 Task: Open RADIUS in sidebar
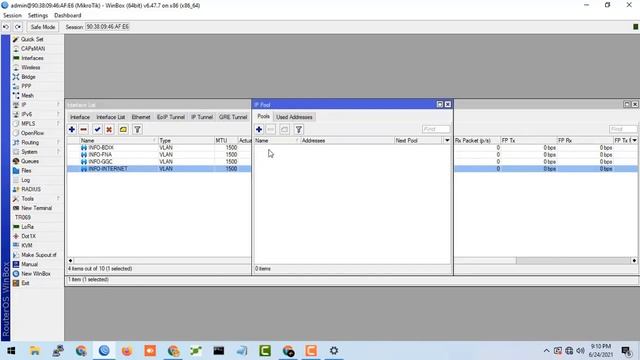31,189
